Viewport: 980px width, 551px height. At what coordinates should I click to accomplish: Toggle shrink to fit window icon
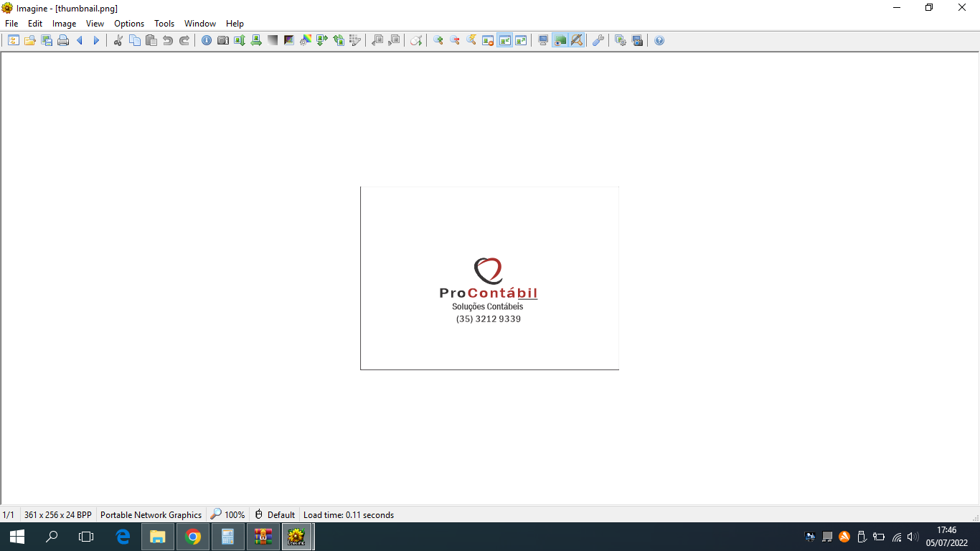click(x=504, y=41)
